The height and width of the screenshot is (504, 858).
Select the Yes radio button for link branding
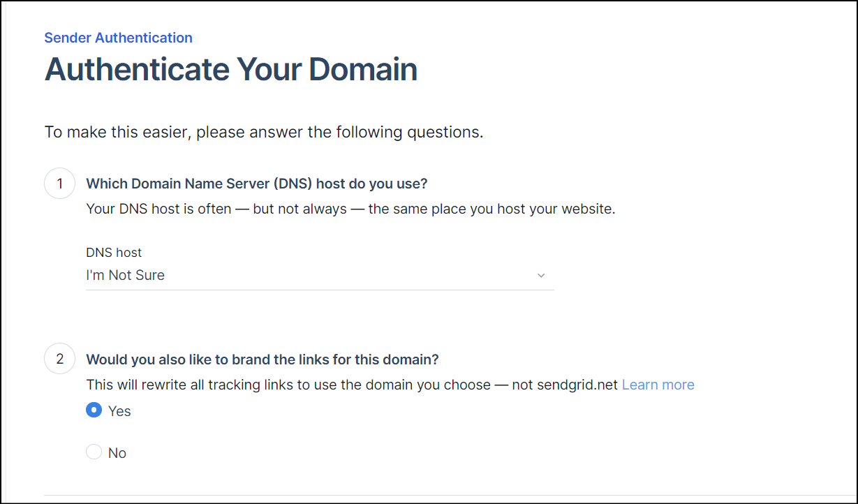[94, 410]
